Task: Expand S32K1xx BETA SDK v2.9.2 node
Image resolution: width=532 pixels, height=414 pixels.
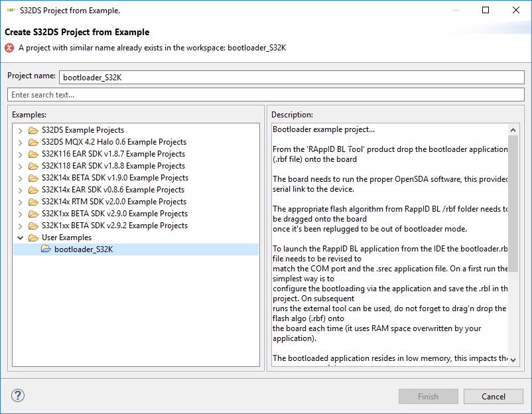Action: tap(21, 226)
